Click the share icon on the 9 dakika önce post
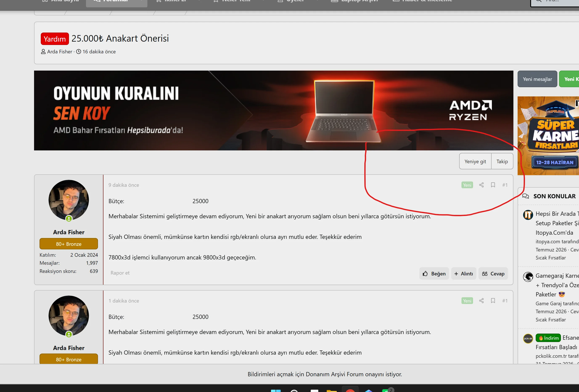The image size is (579, 392). [x=481, y=185]
